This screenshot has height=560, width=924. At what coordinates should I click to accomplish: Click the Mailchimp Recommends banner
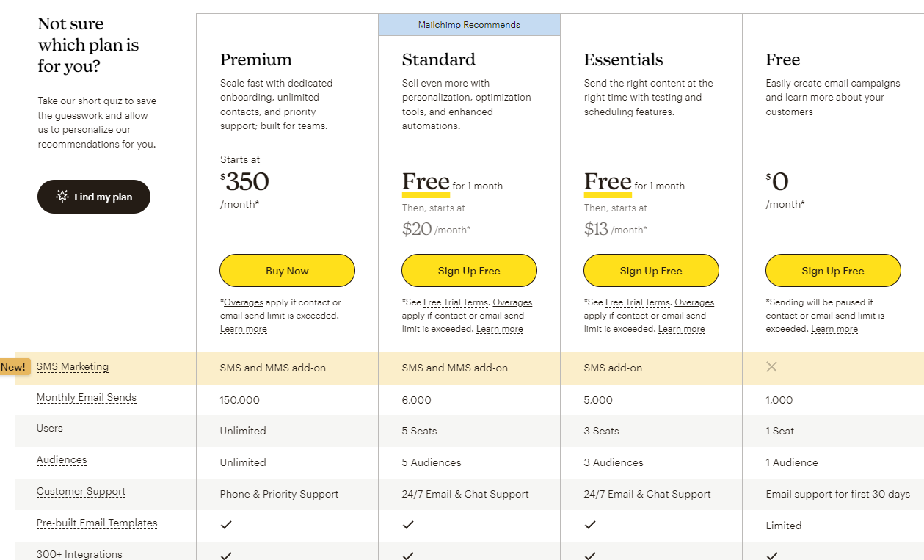tap(469, 25)
